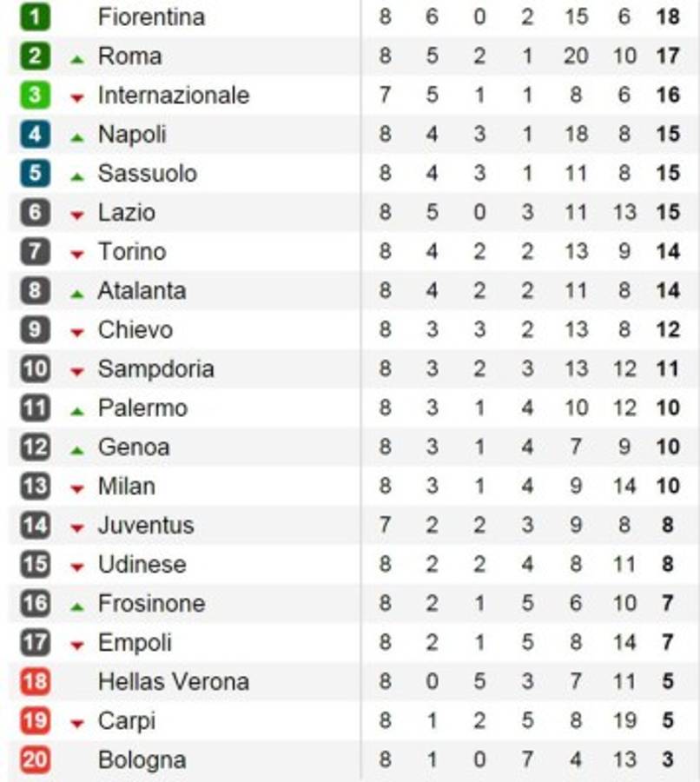Screen dimensions: 700x782
Task: Click the position 3 light green badge
Action: [35, 95]
